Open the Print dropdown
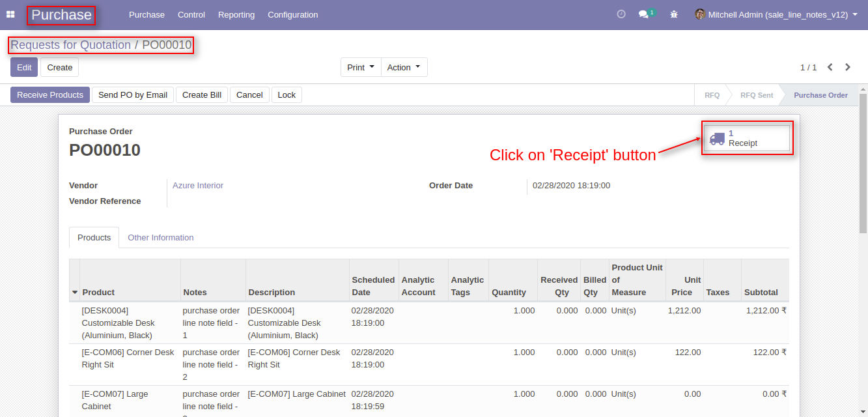This screenshot has height=417, width=868. tap(361, 67)
